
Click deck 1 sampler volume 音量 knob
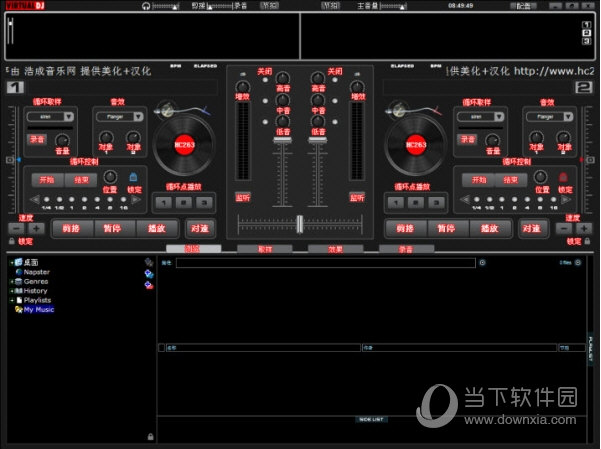pos(62,140)
